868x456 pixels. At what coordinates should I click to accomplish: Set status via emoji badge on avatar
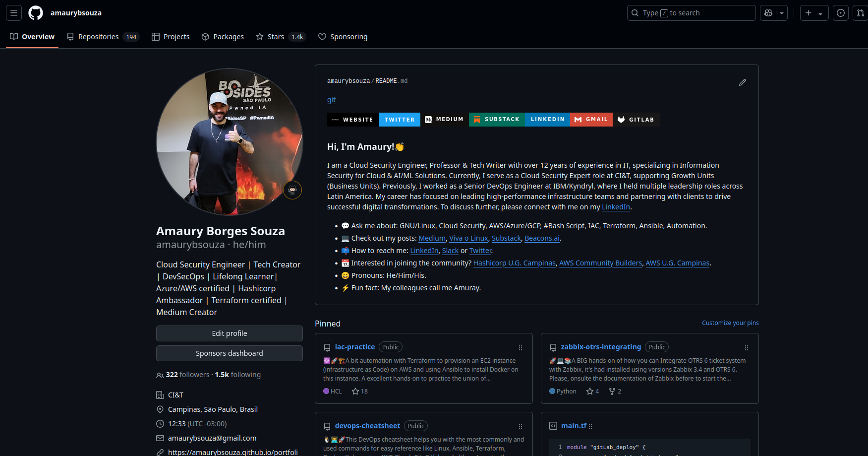pyautogui.click(x=292, y=190)
